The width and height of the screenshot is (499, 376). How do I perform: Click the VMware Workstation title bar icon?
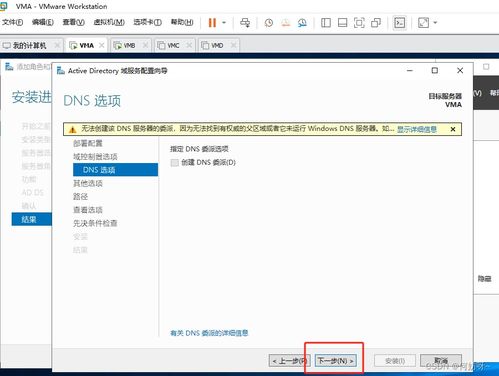3,6
